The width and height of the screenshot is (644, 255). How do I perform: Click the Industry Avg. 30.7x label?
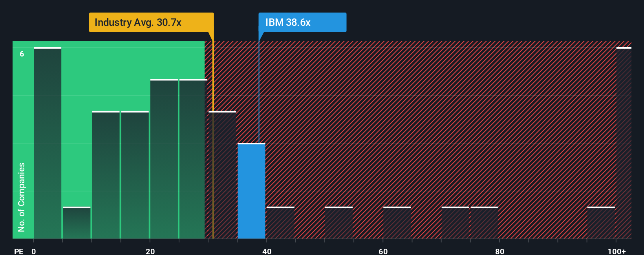(x=151, y=22)
